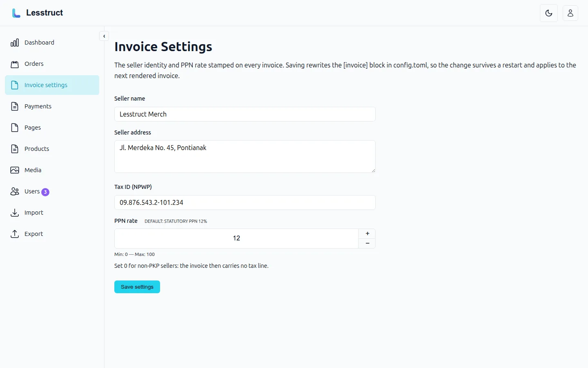Click the Dashboard bar chart icon
Screen dimensions: 588x368
click(x=15, y=43)
